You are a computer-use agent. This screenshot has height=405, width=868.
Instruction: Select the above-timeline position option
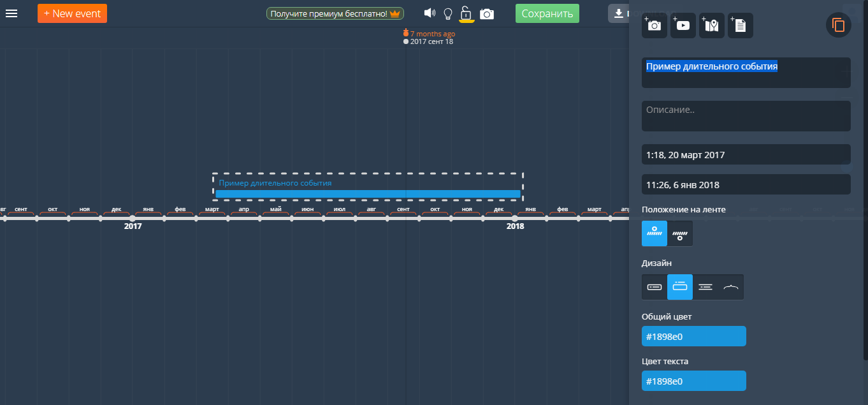pos(654,233)
